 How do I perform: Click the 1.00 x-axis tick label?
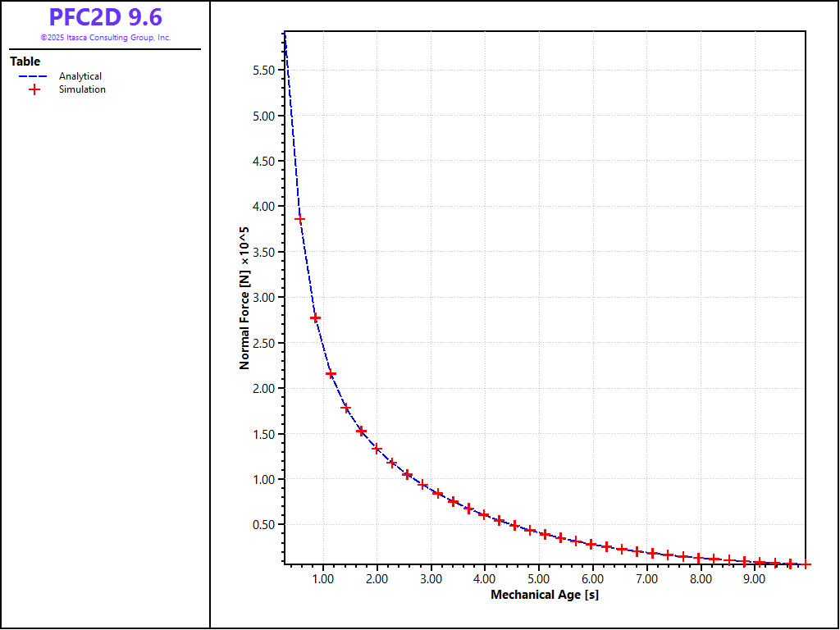(x=323, y=579)
